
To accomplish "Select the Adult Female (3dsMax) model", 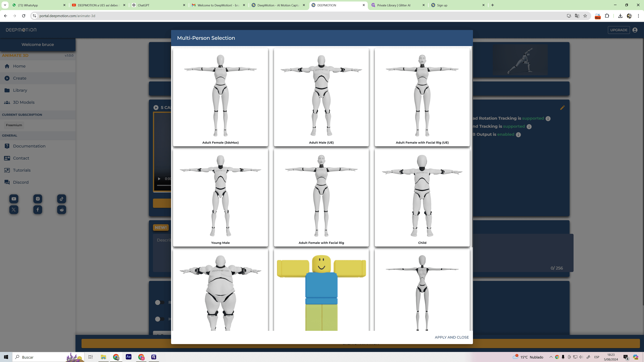I will click(x=220, y=97).
